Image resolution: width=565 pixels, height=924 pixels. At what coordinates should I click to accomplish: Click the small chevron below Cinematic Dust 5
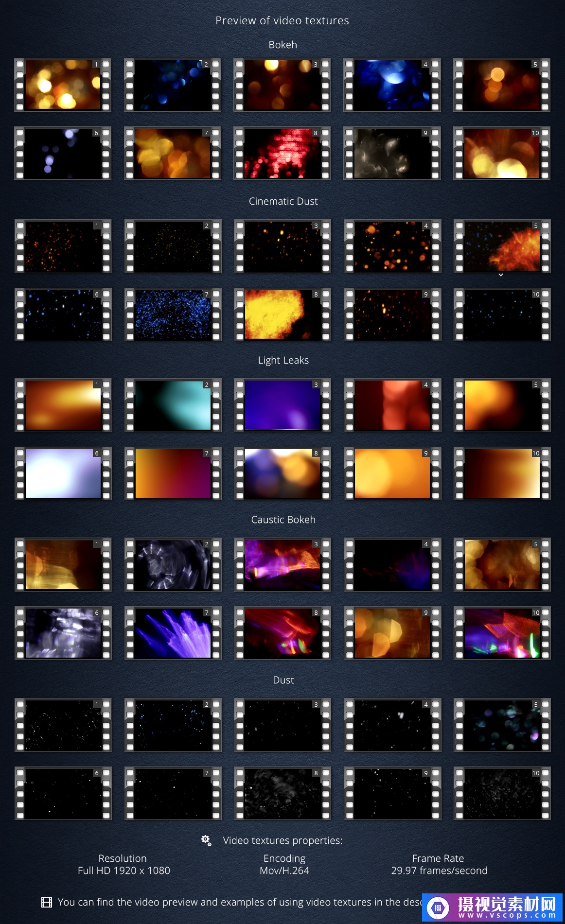coord(501,275)
